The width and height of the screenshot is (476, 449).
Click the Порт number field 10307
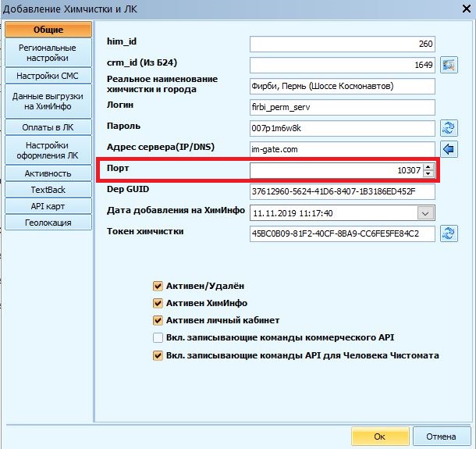point(336,170)
